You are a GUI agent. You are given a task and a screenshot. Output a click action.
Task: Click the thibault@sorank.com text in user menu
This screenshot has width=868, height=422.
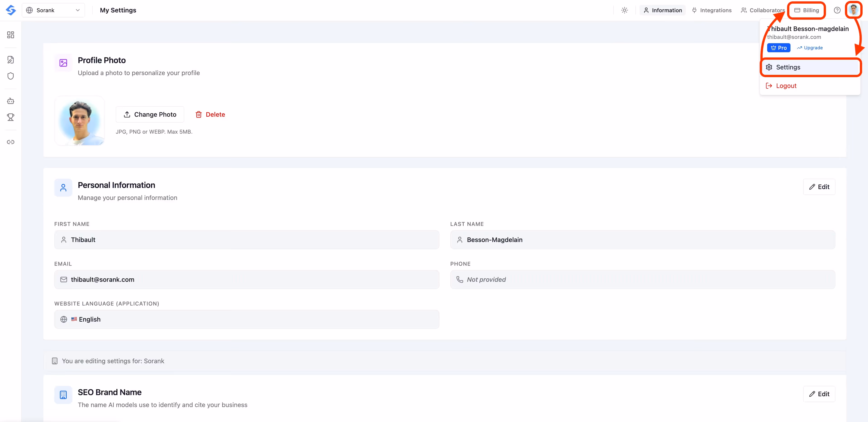point(794,37)
